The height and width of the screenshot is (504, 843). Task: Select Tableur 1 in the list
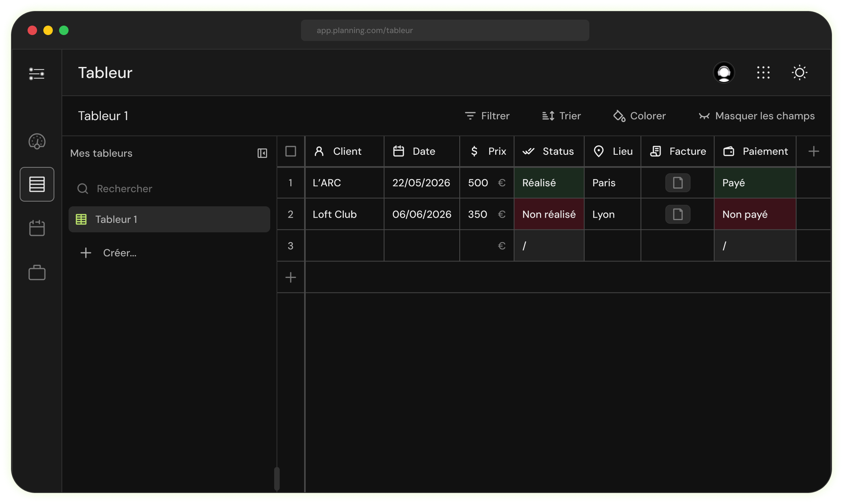[169, 219]
